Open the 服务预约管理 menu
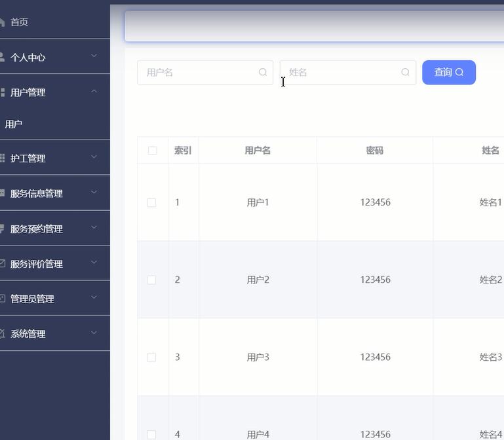 tap(55, 229)
